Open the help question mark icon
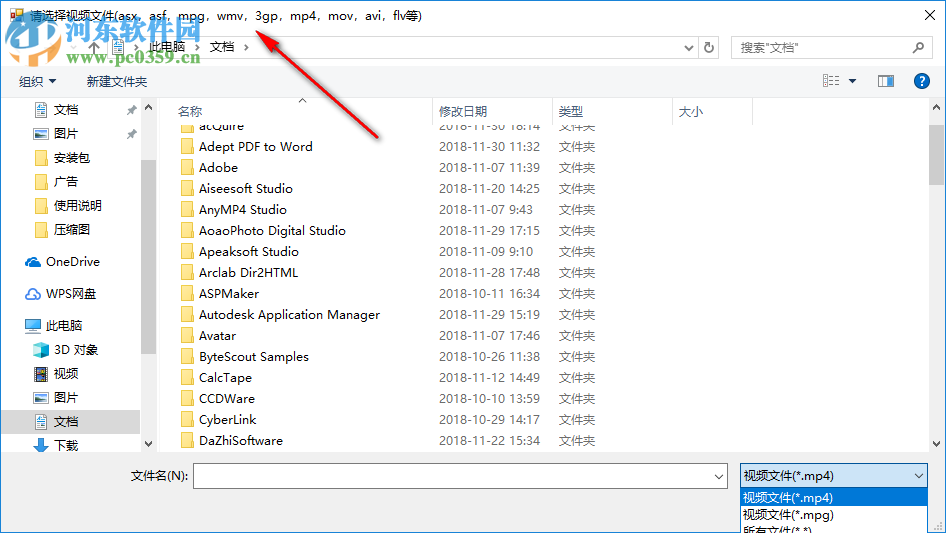This screenshot has width=946, height=533. click(921, 81)
